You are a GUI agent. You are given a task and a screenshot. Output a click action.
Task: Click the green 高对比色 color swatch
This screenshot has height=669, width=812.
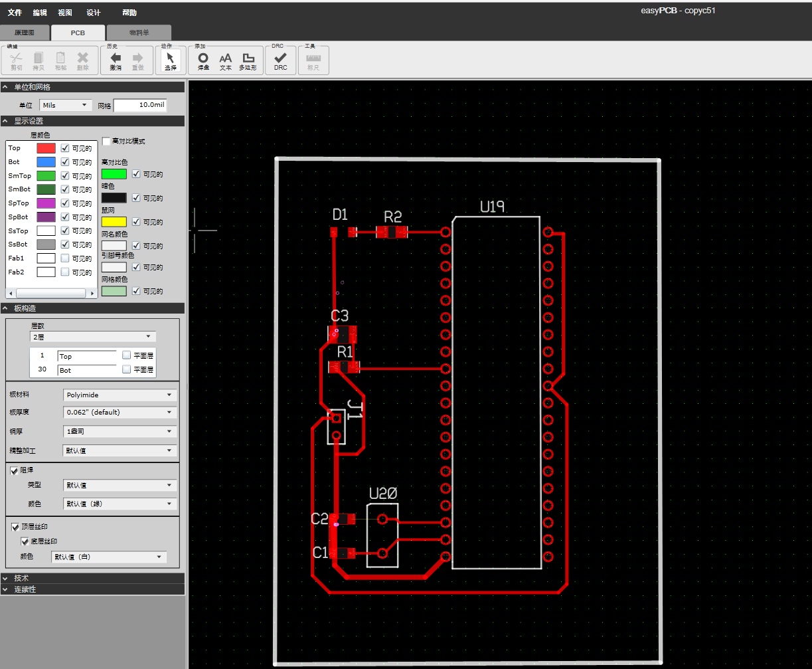(114, 174)
